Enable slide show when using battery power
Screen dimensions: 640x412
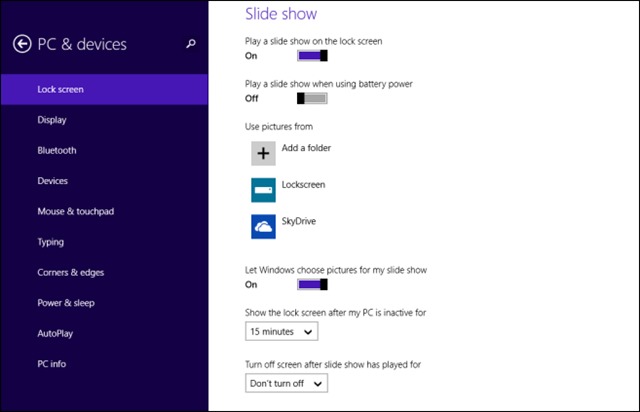[x=312, y=99]
